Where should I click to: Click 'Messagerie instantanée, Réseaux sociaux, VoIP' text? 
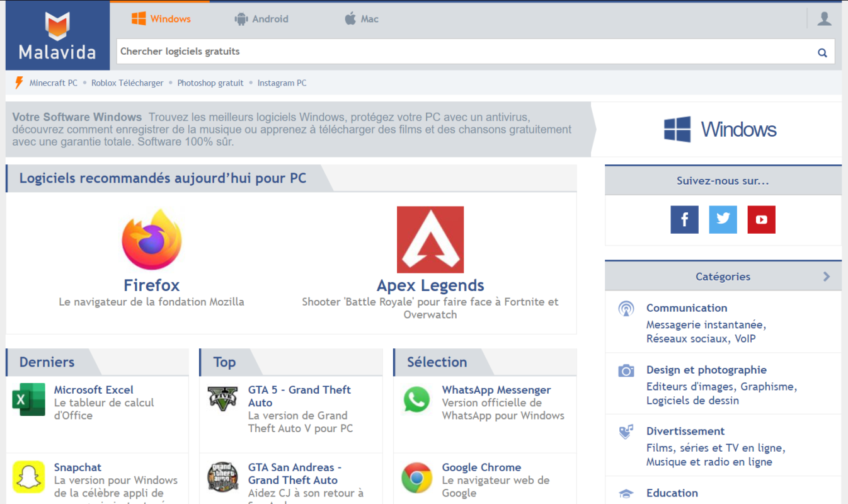tap(706, 332)
